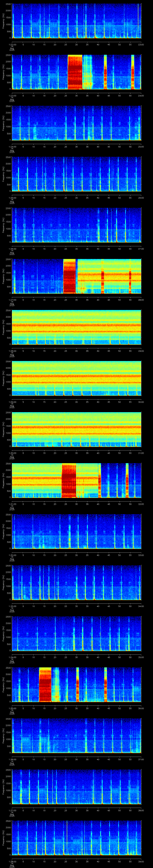This screenshot has width=153, height=868.
Task: Select the spectrogram plot beginning at 1:33:00
Action: click(x=77, y=583)
